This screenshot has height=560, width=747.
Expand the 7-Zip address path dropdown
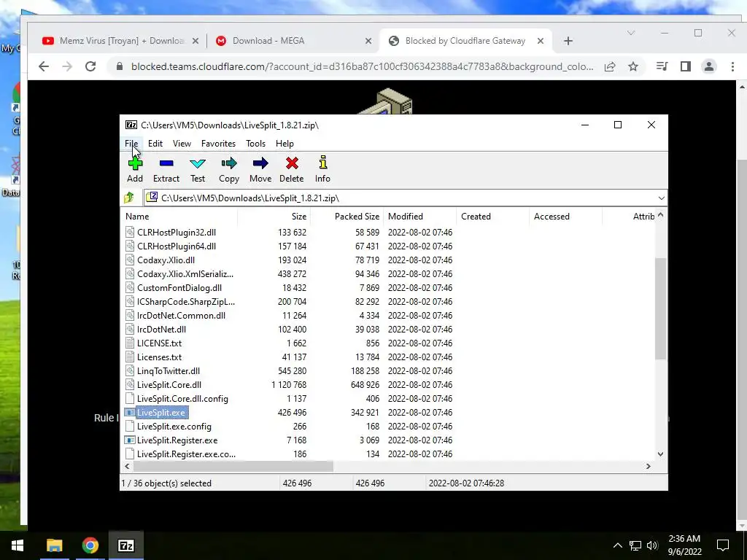[661, 198]
